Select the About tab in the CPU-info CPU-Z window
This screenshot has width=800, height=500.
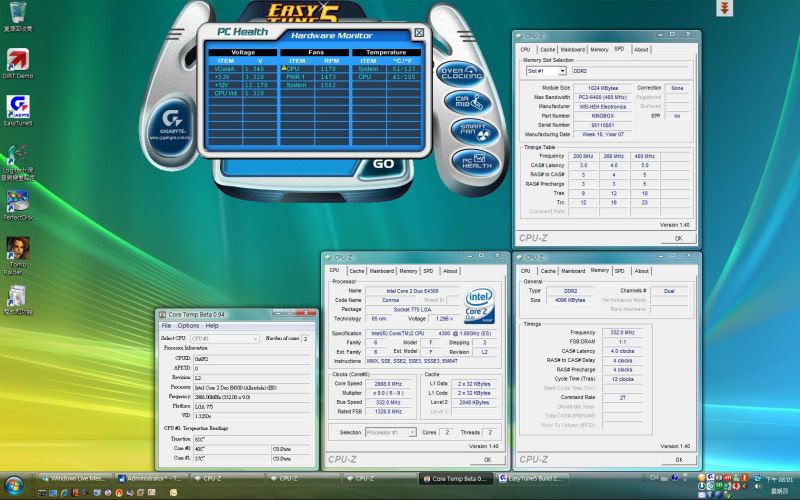pyautogui.click(x=450, y=271)
